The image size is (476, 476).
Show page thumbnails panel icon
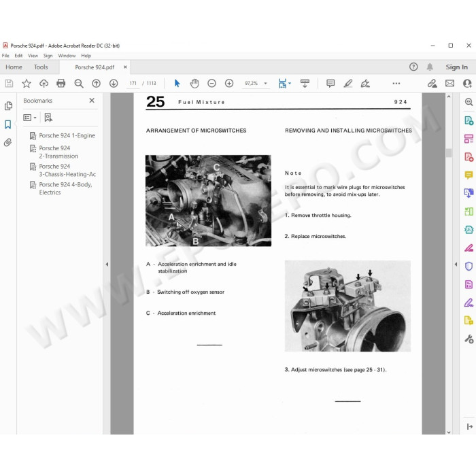point(8,105)
